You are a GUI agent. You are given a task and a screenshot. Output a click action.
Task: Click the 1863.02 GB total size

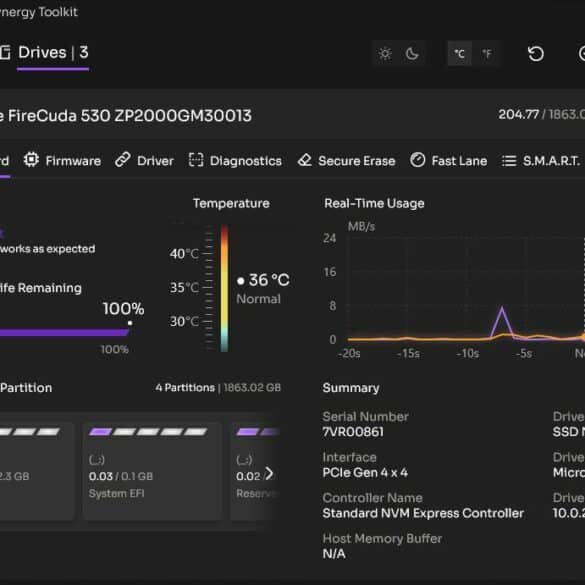pyautogui.click(x=252, y=388)
